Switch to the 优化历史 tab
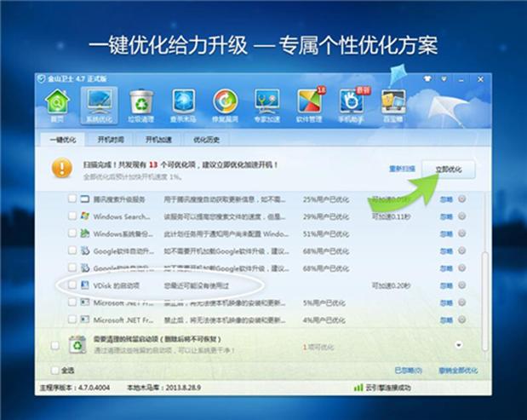The width and height of the screenshot is (527, 420). coord(207,140)
